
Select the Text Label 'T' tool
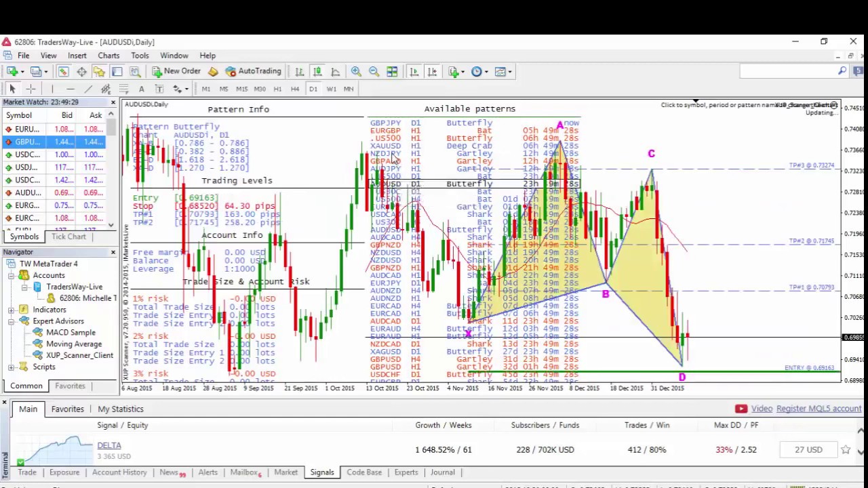click(159, 89)
